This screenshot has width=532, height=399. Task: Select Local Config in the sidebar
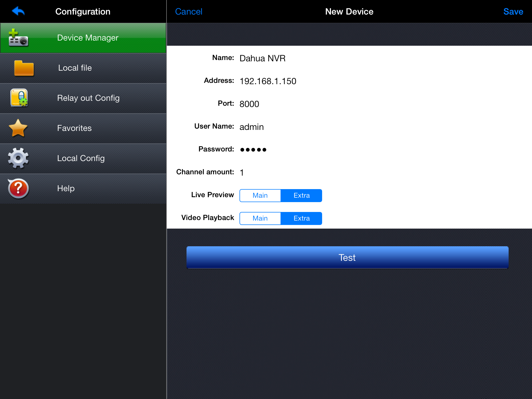tap(81, 158)
